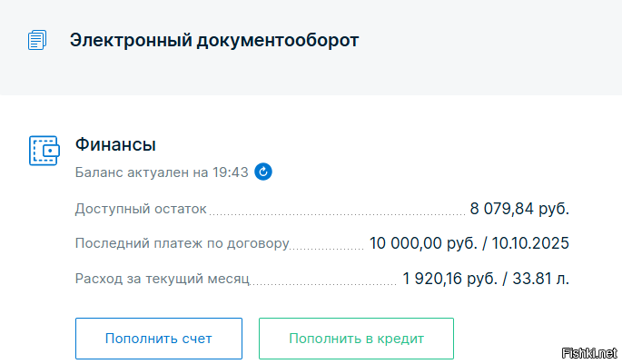Click the Финансы heading

115,144
